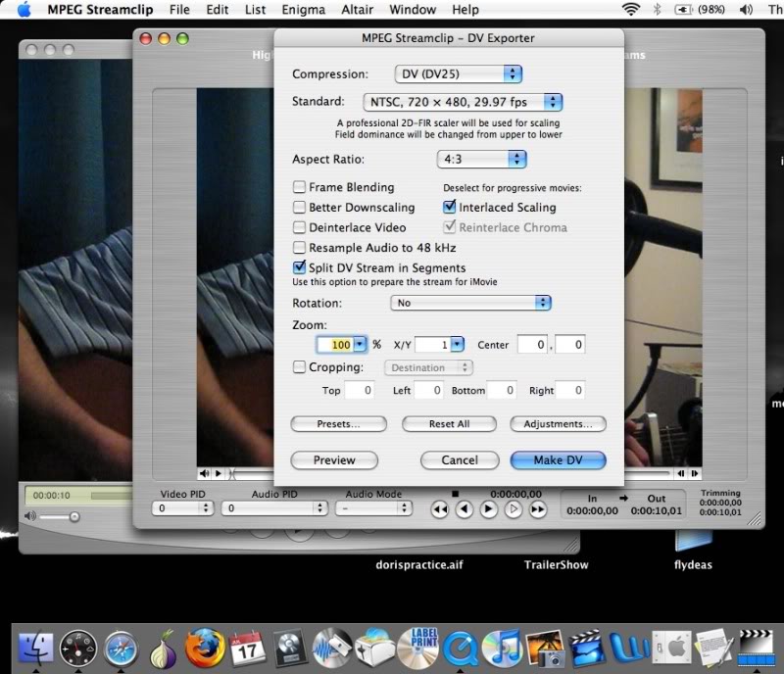Open the Altair menu
The width and height of the screenshot is (784, 674).
[357, 10]
